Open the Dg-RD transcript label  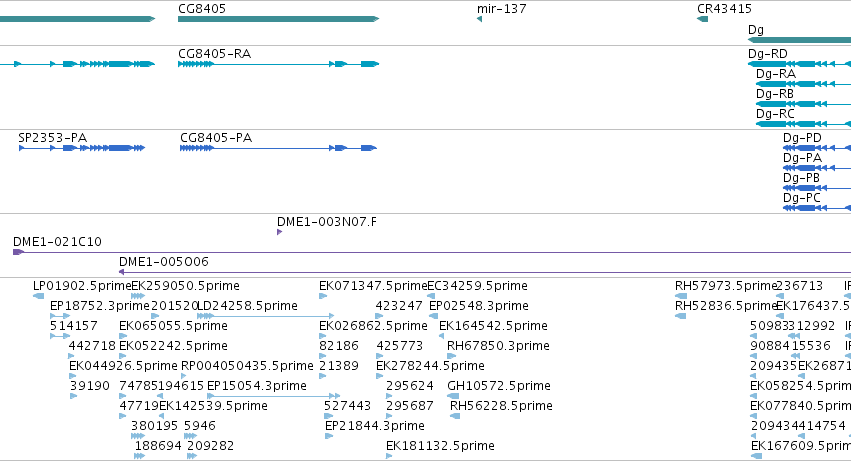click(767, 54)
